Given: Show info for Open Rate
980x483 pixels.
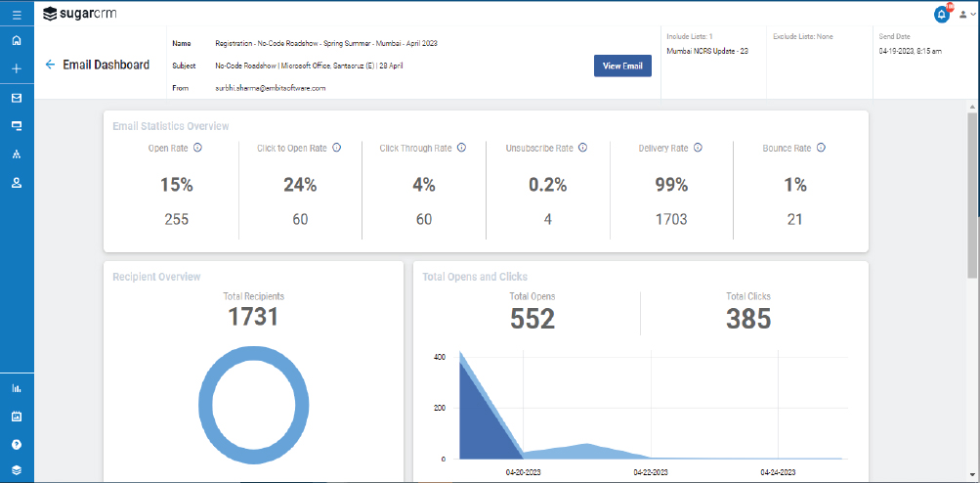Looking at the screenshot, I should tap(197, 148).
